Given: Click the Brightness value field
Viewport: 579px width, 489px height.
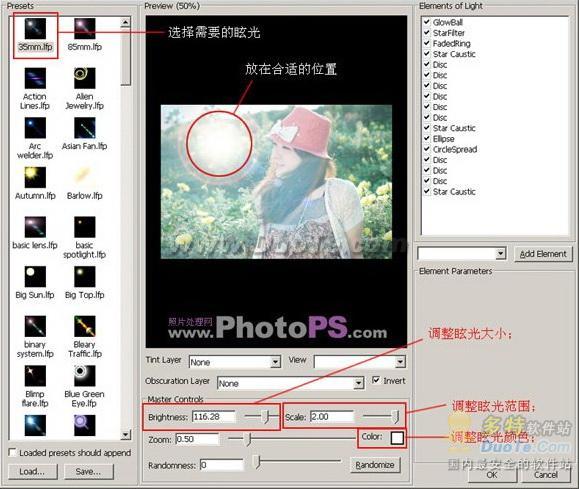Looking at the screenshot, I should click(214, 417).
